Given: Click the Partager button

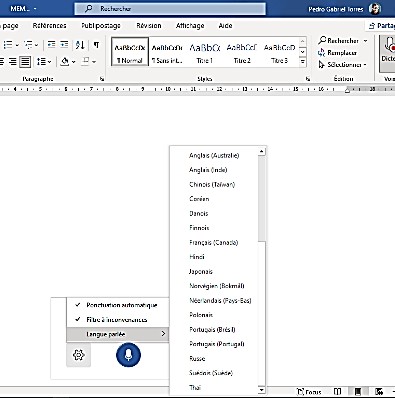Looking at the screenshot, I should coord(381,26).
